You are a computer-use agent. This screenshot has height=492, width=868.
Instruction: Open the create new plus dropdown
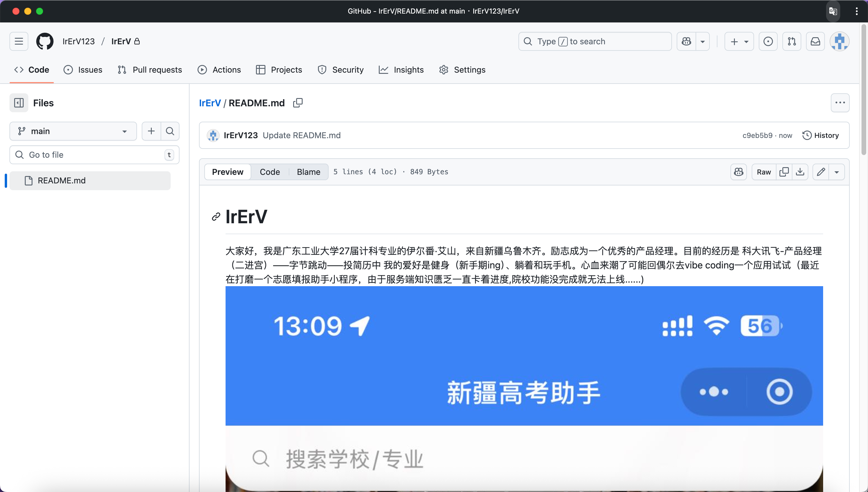739,41
